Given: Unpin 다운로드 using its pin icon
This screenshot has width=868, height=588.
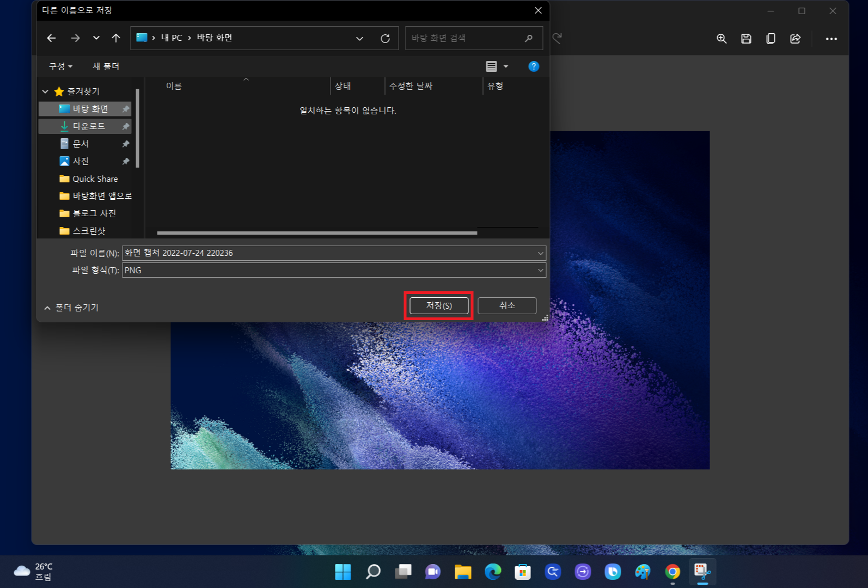Looking at the screenshot, I should coord(126,126).
